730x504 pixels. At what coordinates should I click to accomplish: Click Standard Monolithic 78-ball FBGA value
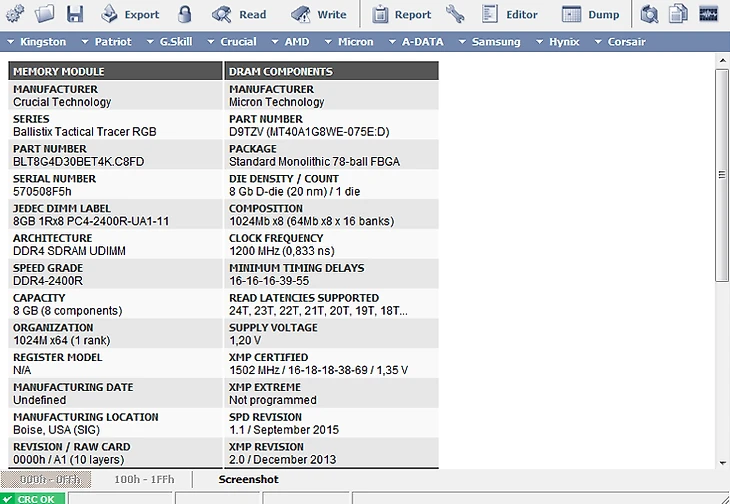coord(314,162)
